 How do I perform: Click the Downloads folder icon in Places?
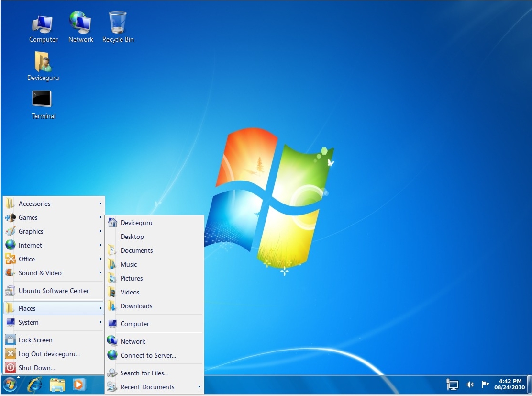112,306
